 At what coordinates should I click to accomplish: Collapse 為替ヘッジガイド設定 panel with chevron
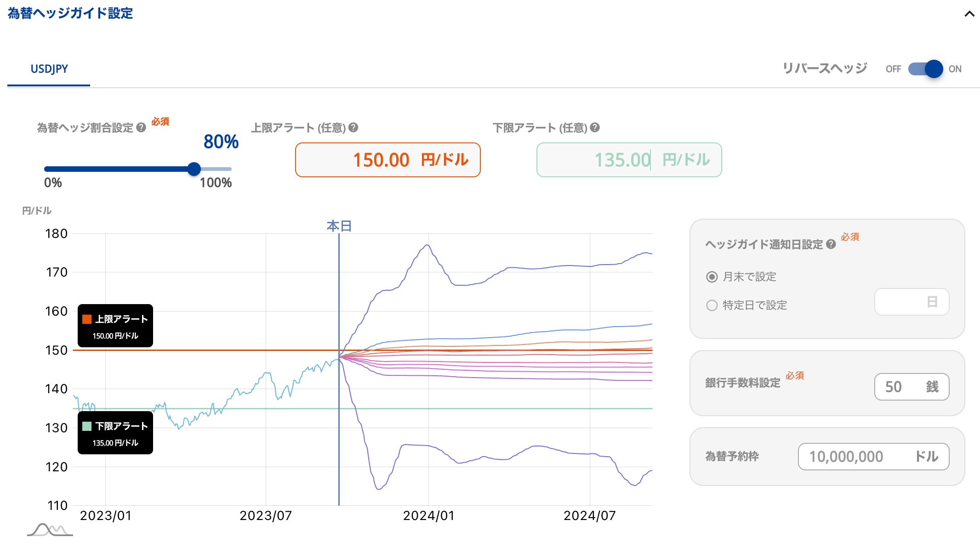(x=969, y=14)
